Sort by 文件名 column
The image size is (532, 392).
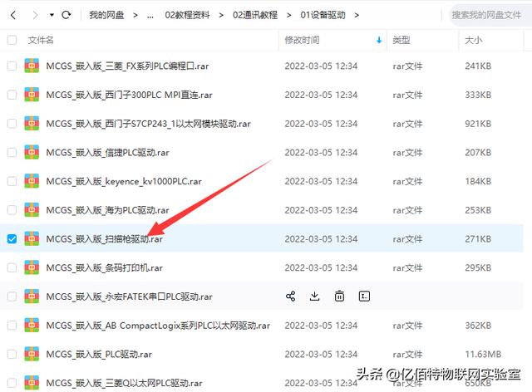(x=41, y=40)
